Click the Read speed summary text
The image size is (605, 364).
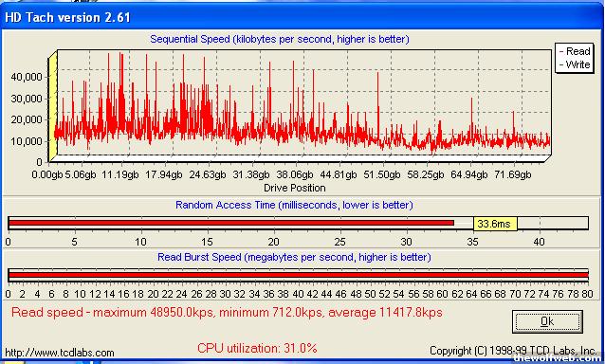click(x=227, y=312)
